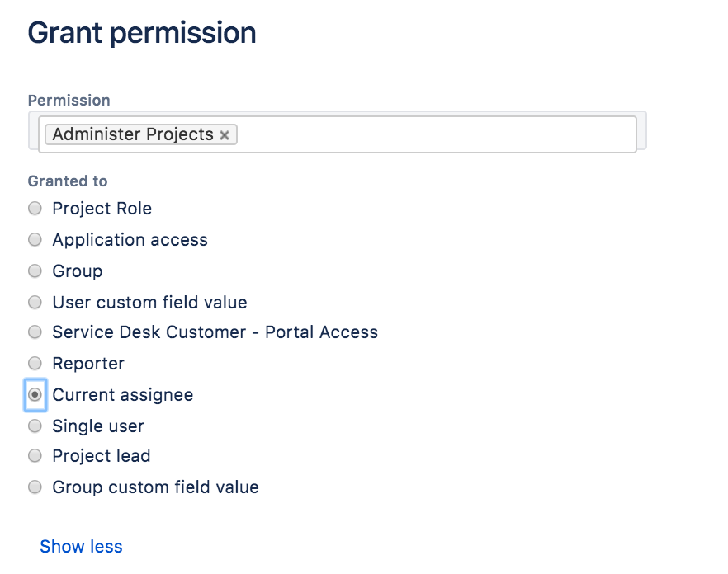Screen dimensions: 728x574
Task: Select the Group option
Action: [x=35, y=271]
